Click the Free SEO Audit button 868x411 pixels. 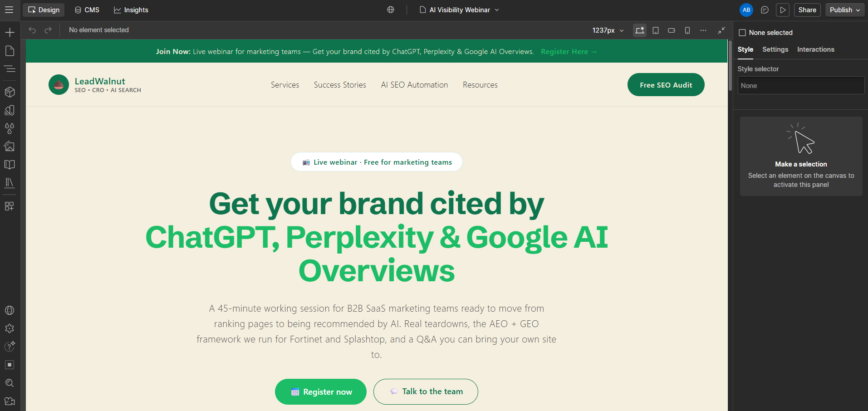pyautogui.click(x=666, y=85)
